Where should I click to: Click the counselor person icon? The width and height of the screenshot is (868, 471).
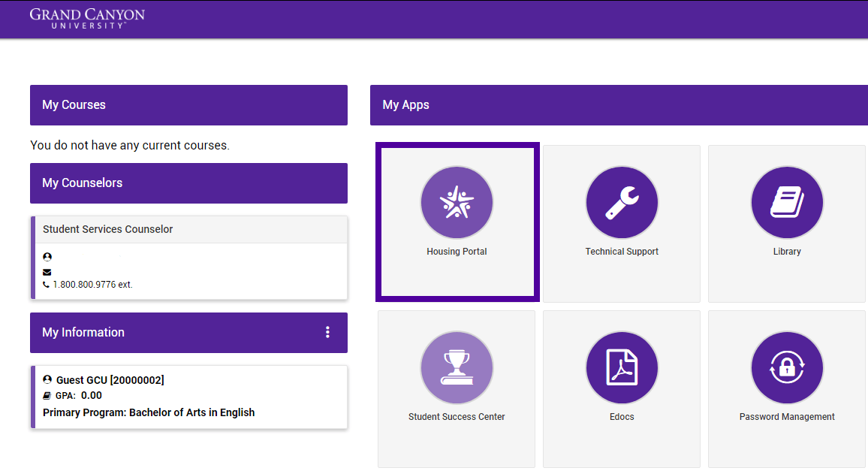point(47,256)
